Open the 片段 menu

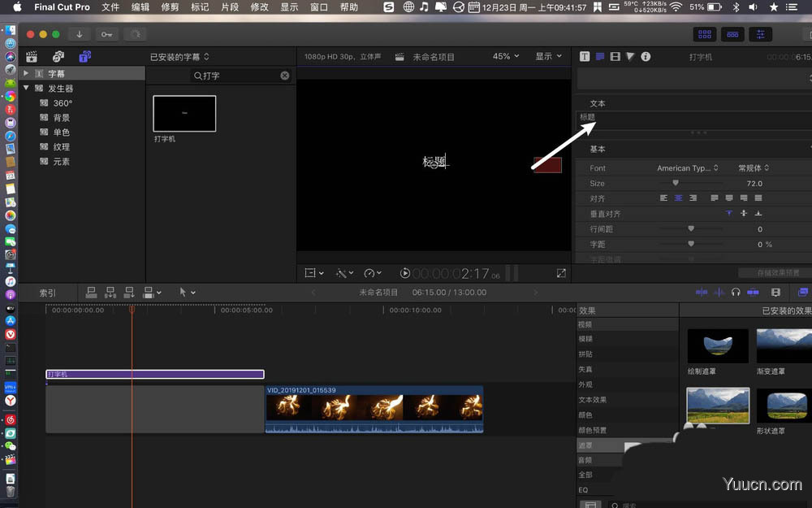tap(230, 7)
